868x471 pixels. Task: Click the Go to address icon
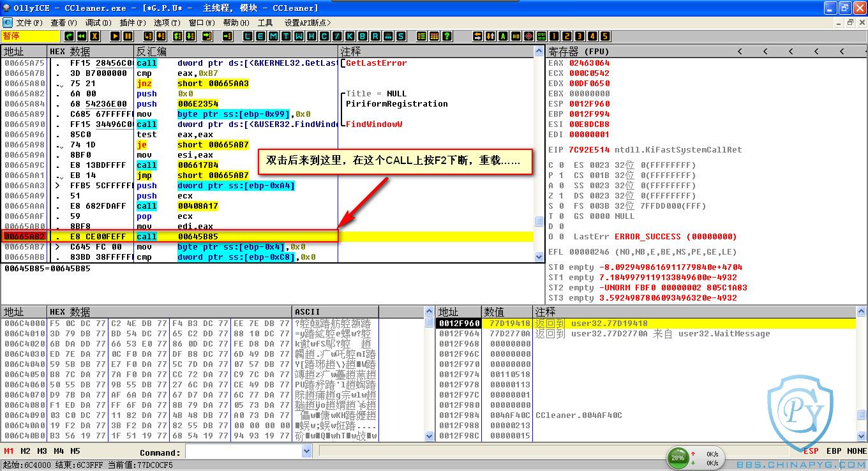click(x=228, y=36)
